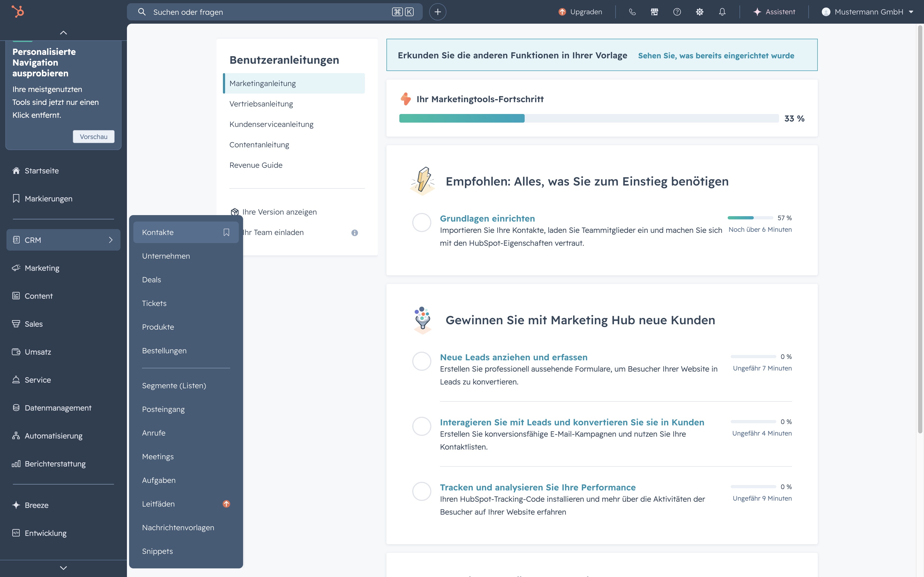Toggle the Grundlagen einrichten completion circle
This screenshot has height=577, width=924.
pyautogui.click(x=422, y=222)
